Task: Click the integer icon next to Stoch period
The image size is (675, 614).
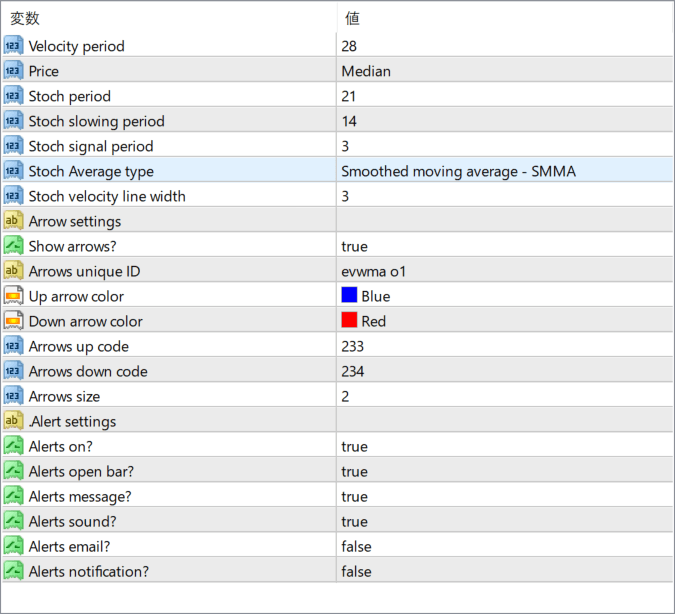Action: (13, 96)
